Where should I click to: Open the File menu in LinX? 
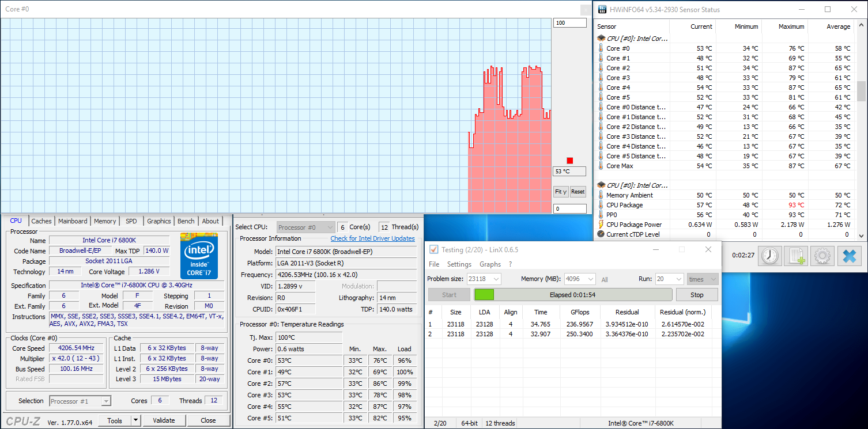coord(434,264)
